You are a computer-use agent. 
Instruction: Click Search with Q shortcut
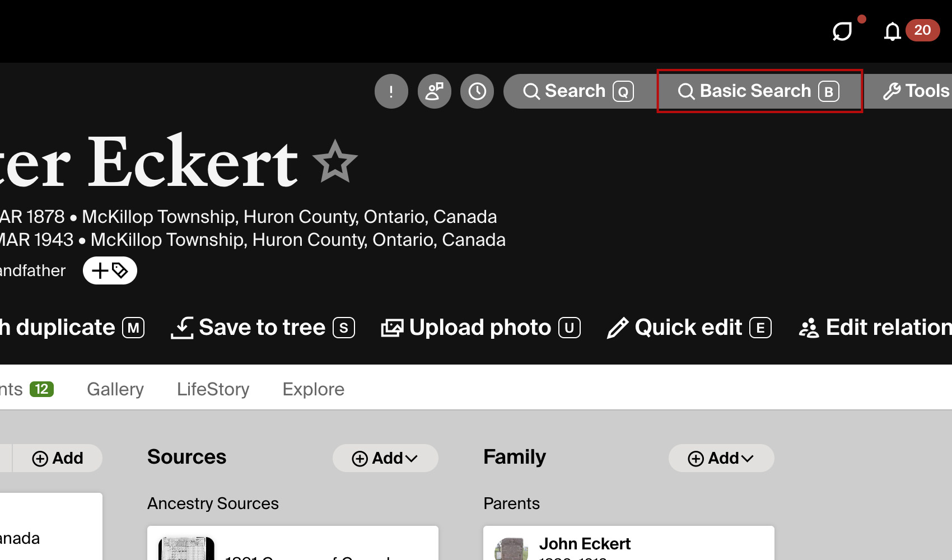(x=578, y=91)
